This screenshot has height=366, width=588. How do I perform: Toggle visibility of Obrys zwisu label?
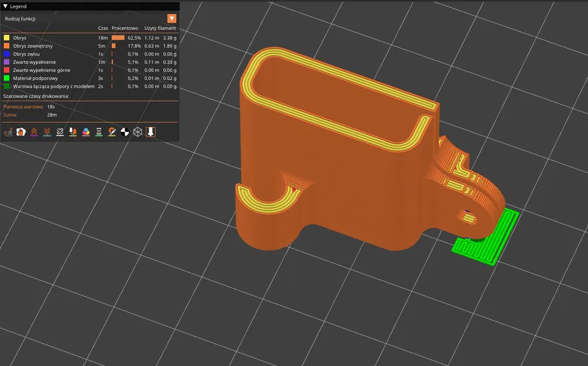pos(26,54)
